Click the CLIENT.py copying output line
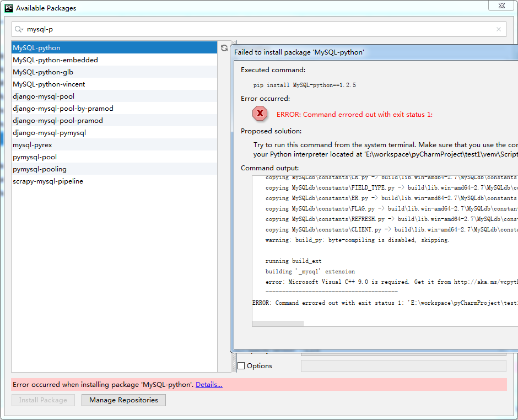The image size is (518, 420). pyautogui.click(x=391, y=230)
